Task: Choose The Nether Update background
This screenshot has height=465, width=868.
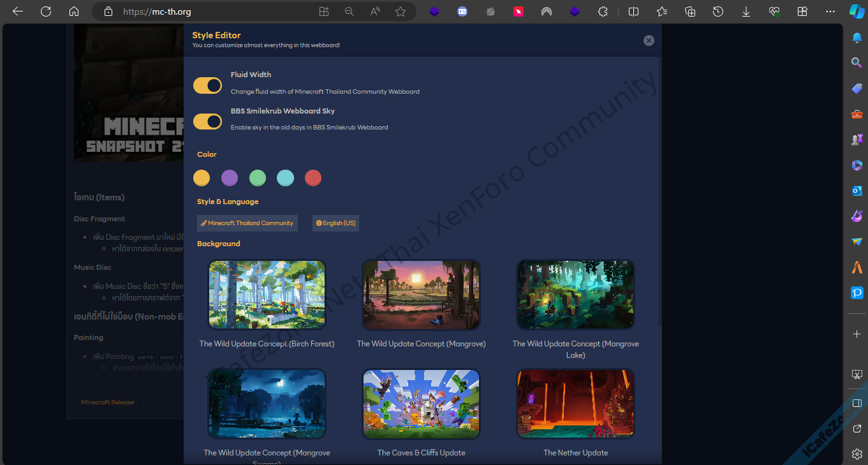Action: coord(575,404)
